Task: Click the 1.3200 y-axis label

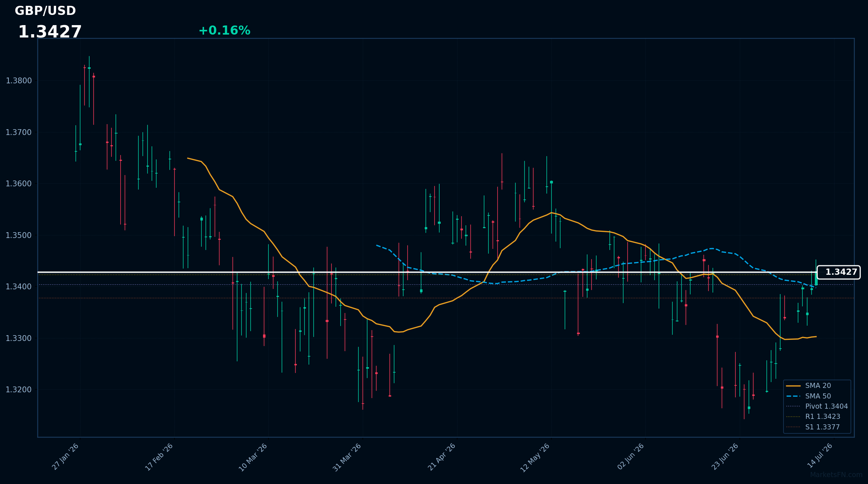Action: pos(19,390)
